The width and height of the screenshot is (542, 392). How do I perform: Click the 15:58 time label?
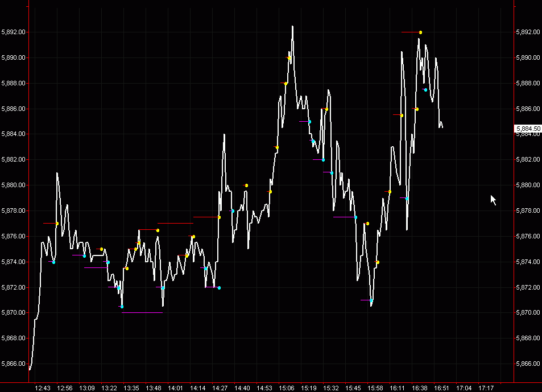click(x=375, y=388)
